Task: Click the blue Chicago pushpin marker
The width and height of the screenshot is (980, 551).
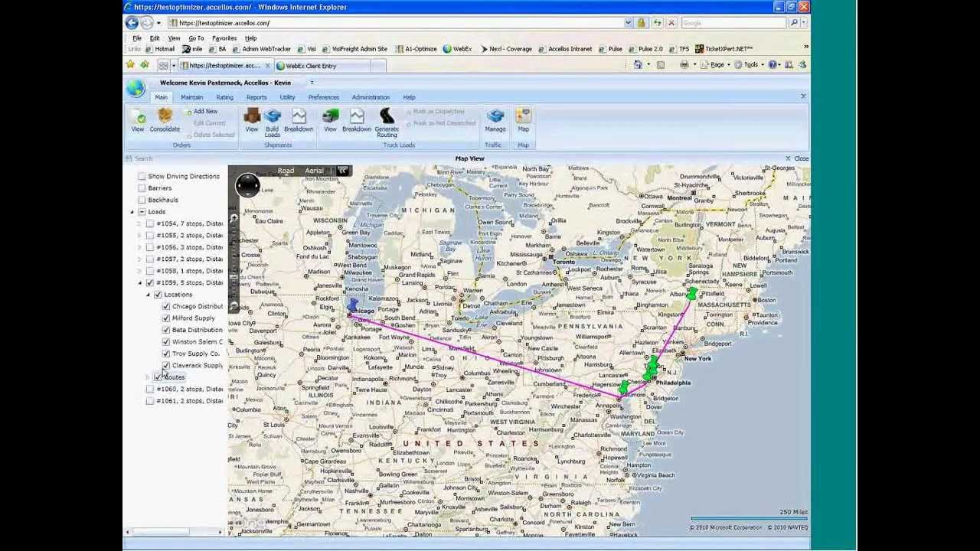Action: pos(351,305)
